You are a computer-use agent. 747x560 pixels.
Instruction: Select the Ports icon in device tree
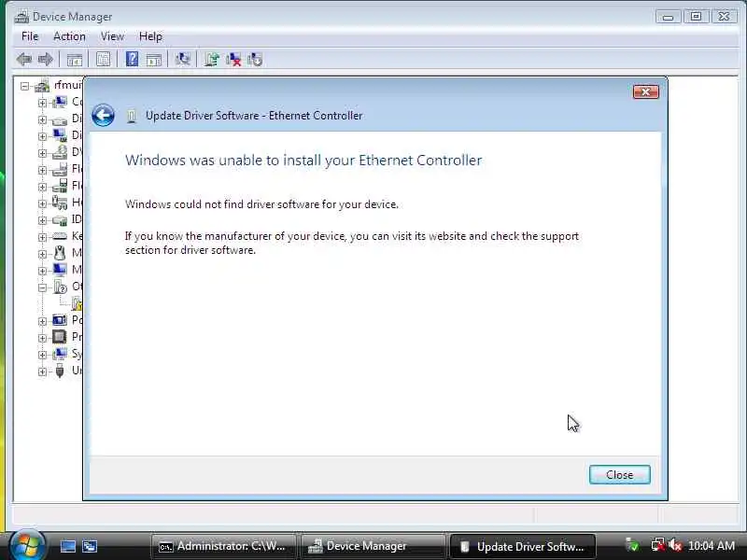pos(60,320)
